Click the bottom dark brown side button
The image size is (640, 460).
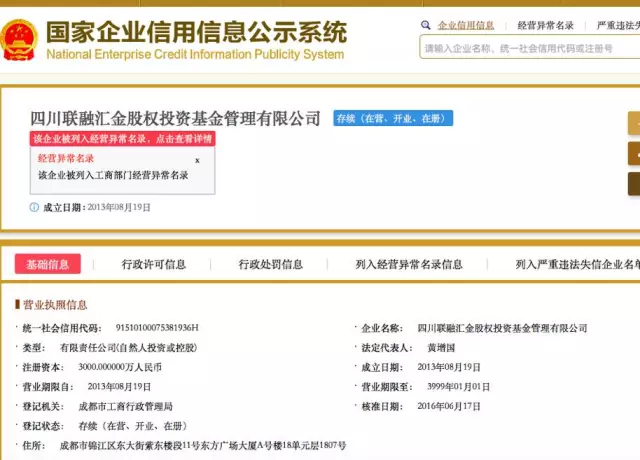coord(633,184)
